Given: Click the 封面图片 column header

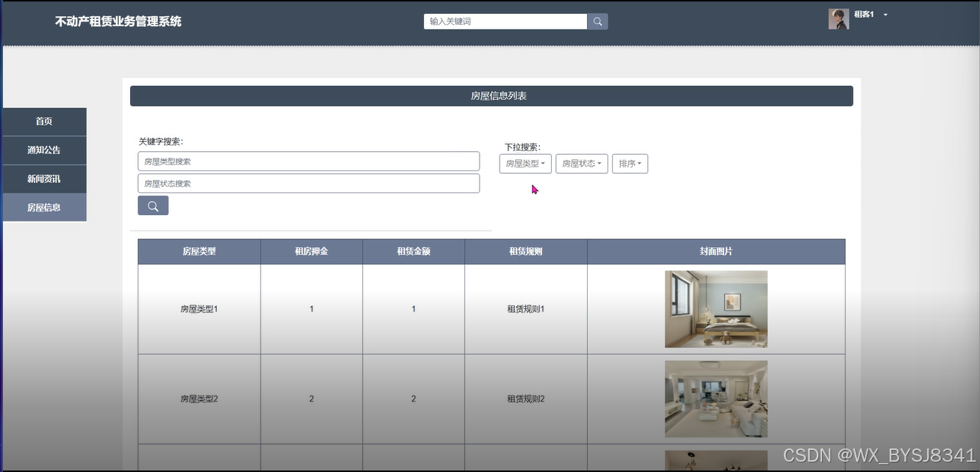Looking at the screenshot, I should click(716, 252).
